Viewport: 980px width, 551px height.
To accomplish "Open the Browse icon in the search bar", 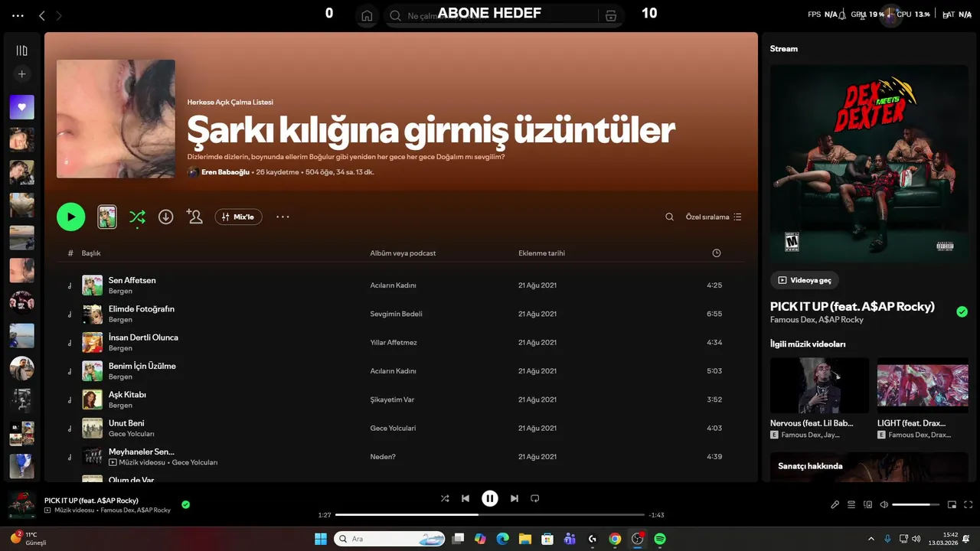I will coord(610,15).
